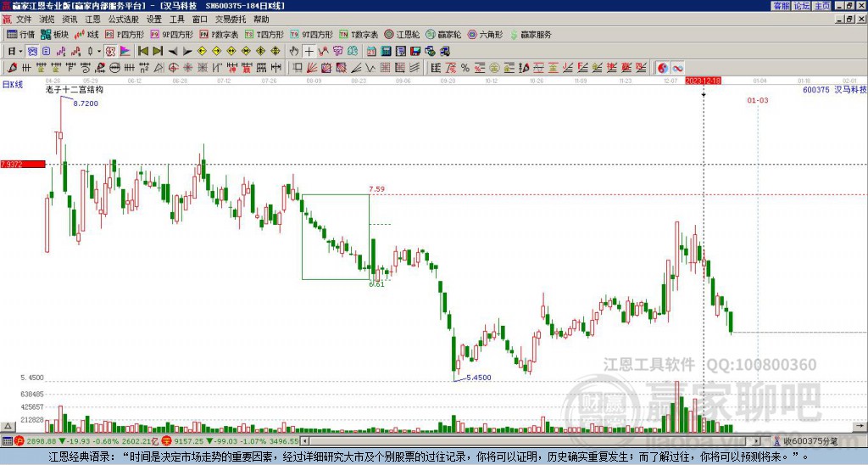
Task: Toggle the 权 price adjustment button
Action: 110,51
